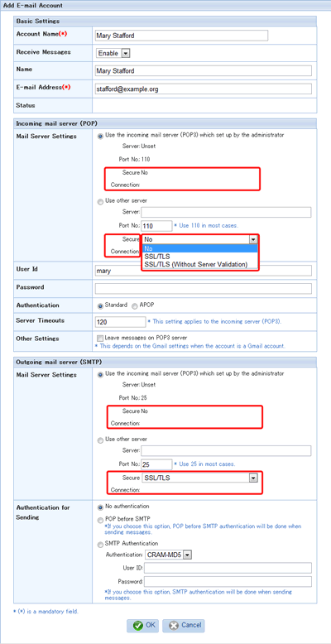Open the outgoing Secure Connection SSL/TLS dropdown
Image resolution: width=331 pixels, height=644 pixels.
(x=200, y=478)
